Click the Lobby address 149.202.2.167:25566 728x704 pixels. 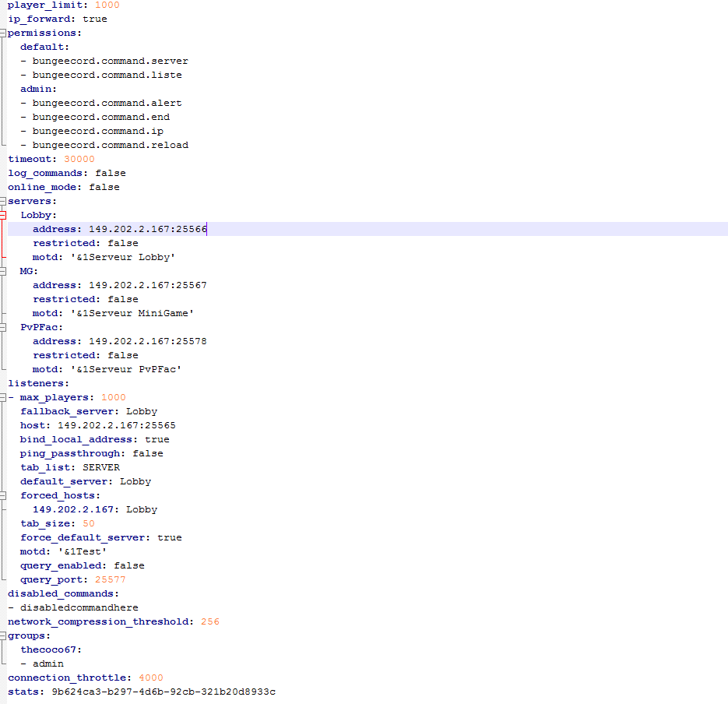point(148,229)
